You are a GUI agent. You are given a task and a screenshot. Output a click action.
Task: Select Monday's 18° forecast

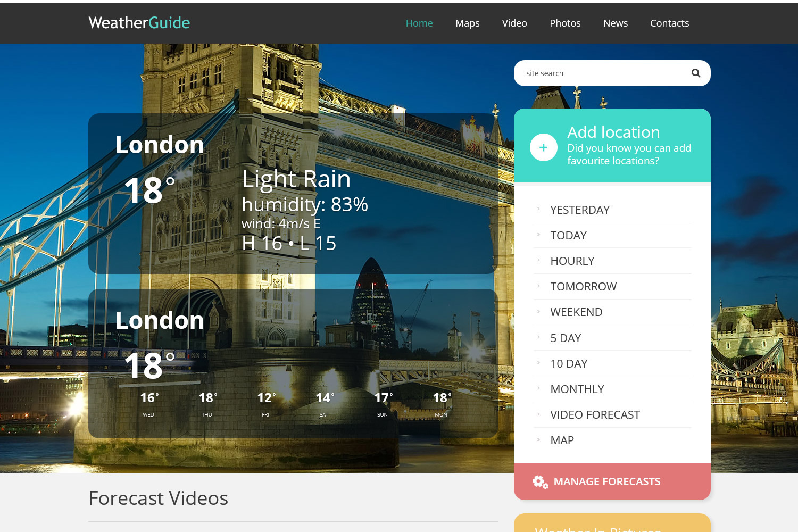point(440,403)
